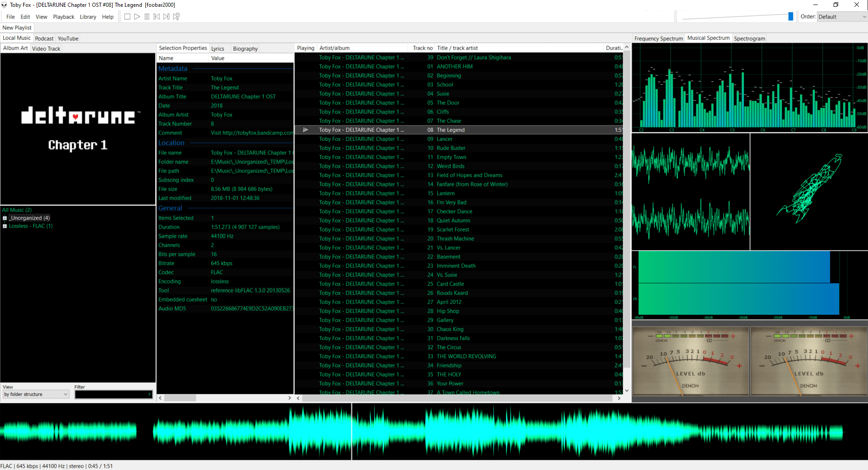The width and height of the screenshot is (868, 470).
Task: Click the Filter input field
Action: tap(114, 394)
